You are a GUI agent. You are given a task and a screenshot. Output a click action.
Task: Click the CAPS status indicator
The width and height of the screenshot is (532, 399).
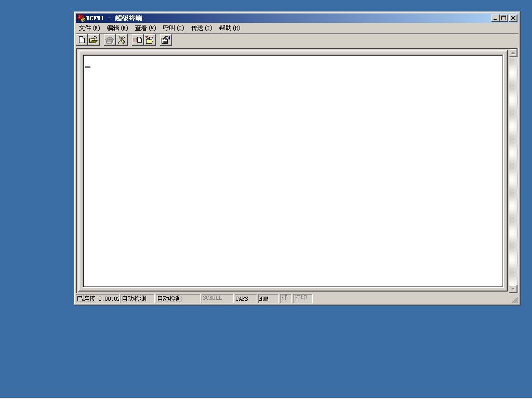tap(245, 299)
